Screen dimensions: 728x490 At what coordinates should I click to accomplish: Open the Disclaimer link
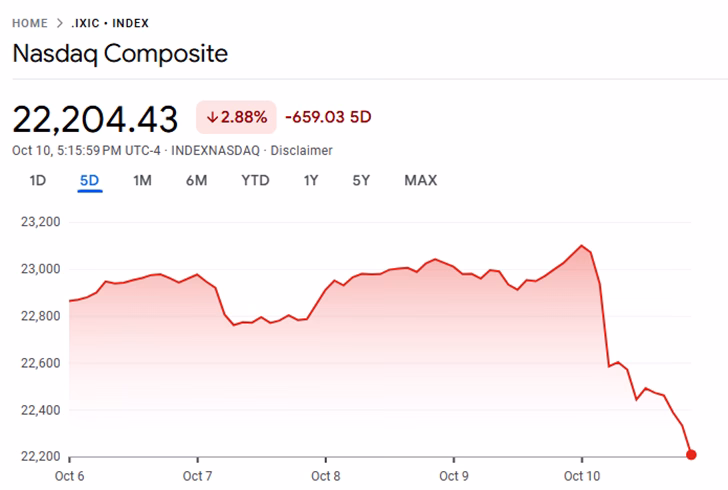pos(302,150)
